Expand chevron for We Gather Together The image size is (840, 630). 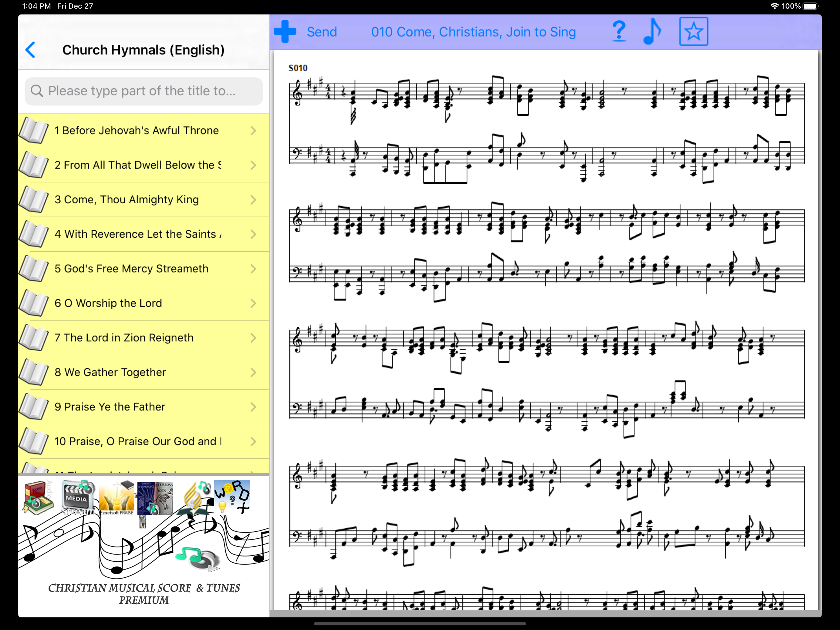[253, 373]
